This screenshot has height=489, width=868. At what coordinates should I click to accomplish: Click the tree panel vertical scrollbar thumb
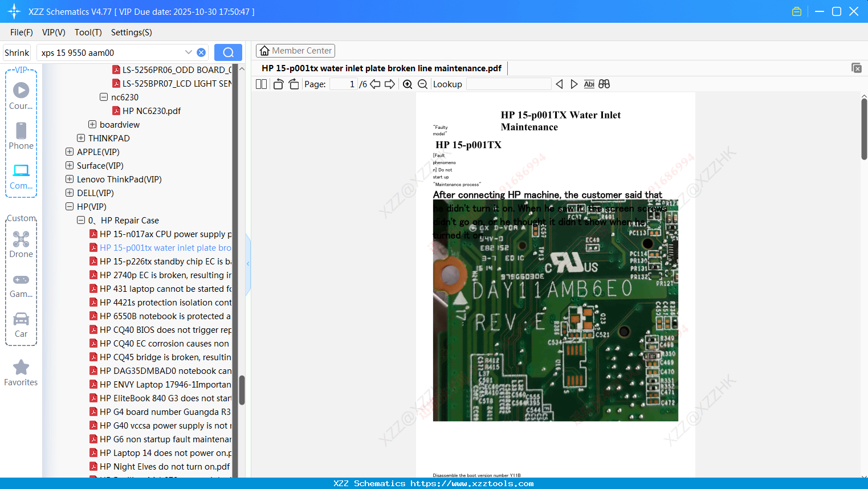pos(242,390)
